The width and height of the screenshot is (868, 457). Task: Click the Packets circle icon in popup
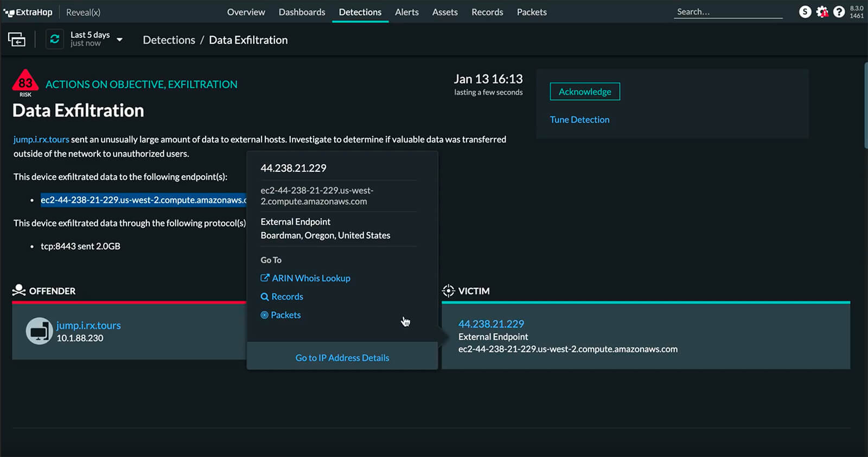tap(264, 315)
